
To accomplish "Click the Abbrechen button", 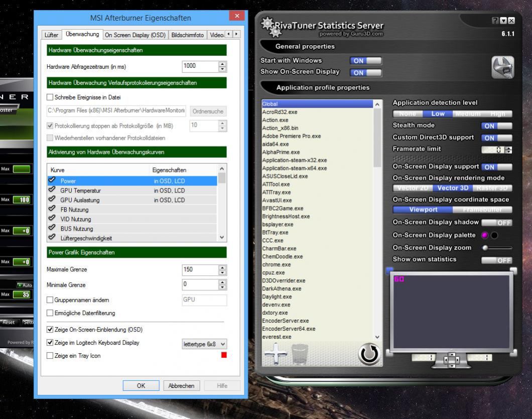I will click(181, 386).
